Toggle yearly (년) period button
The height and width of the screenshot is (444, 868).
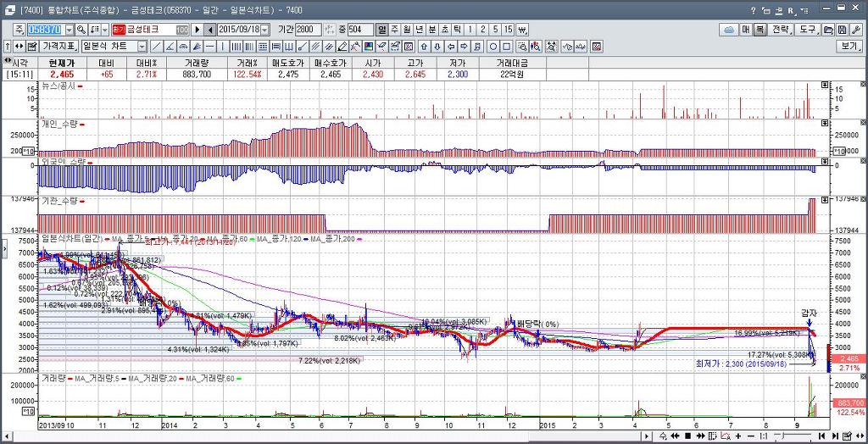[420, 30]
